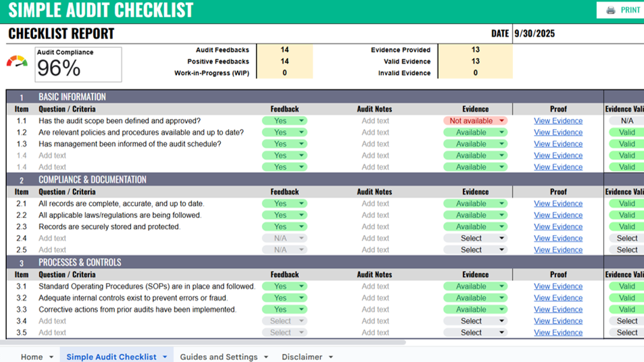Open the Home tab dropdown arrow

point(51,357)
